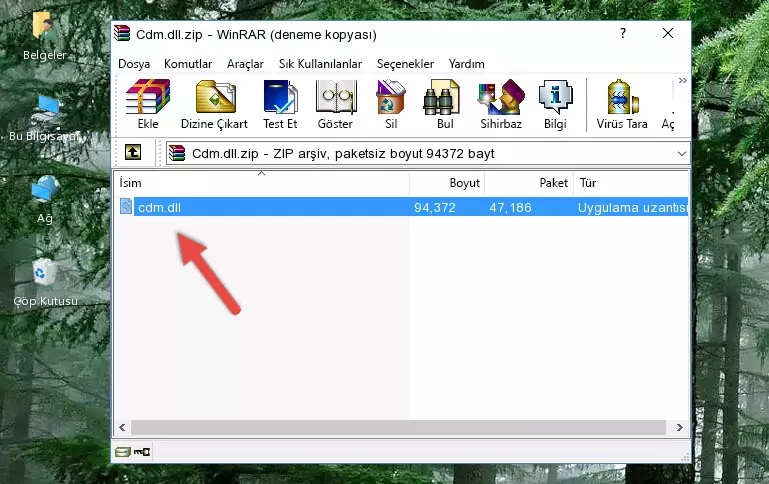Image resolution: width=769 pixels, height=484 pixels.
Task: Sort by the Tür column header
Action: pyautogui.click(x=631, y=183)
